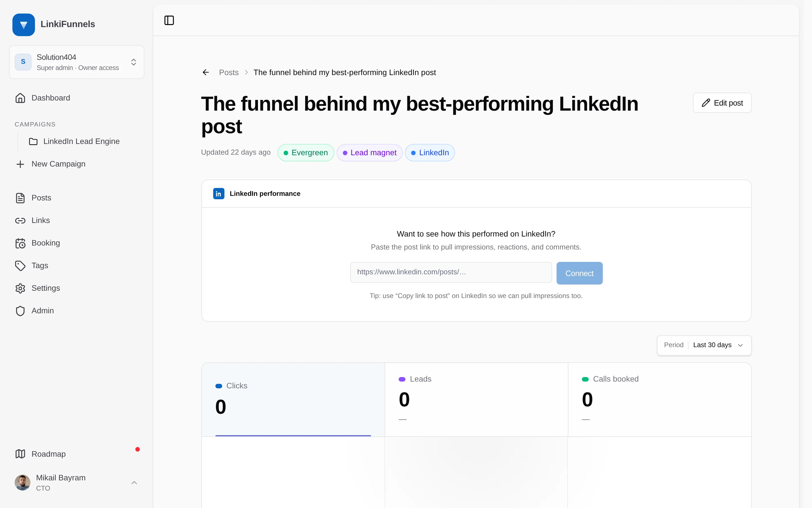Click the Evergreen tag badge
812x508 pixels.
tap(306, 152)
